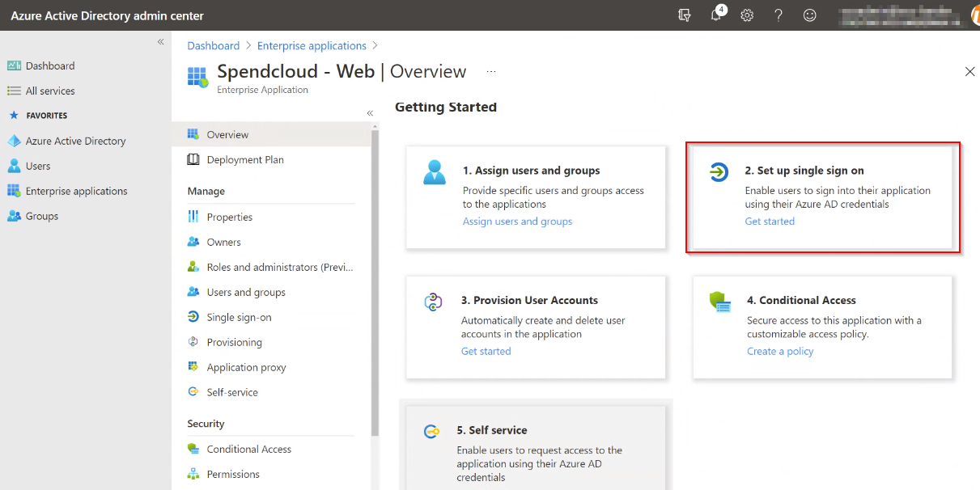Open the account avatar in top right
This screenshot has height=490, width=980.
975,15
